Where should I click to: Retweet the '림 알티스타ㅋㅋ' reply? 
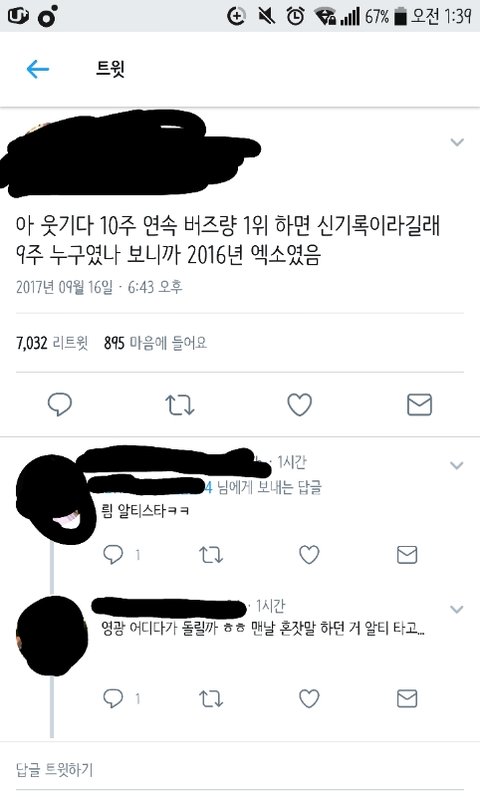[211, 555]
